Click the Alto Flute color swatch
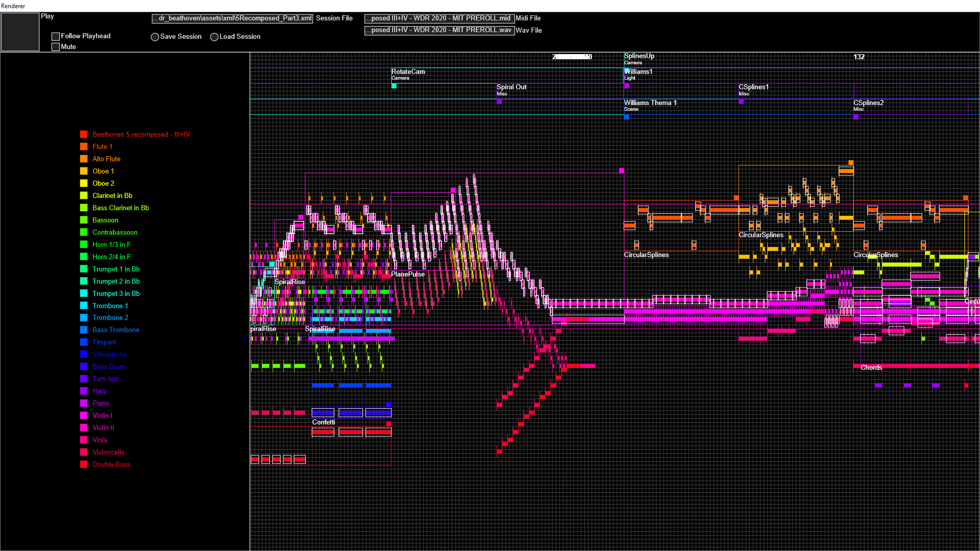 pos(84,159)
